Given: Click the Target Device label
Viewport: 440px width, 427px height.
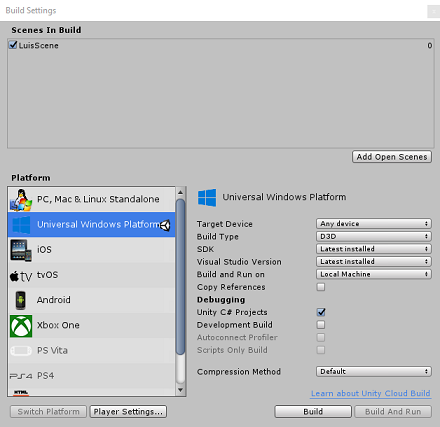Looking at the screenshot, I should coord(225,224).
